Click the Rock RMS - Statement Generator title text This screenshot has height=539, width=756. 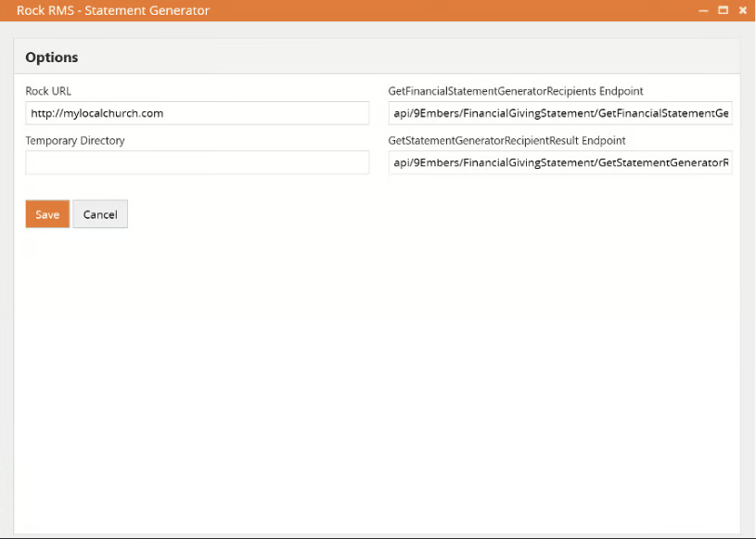point(113,11)
